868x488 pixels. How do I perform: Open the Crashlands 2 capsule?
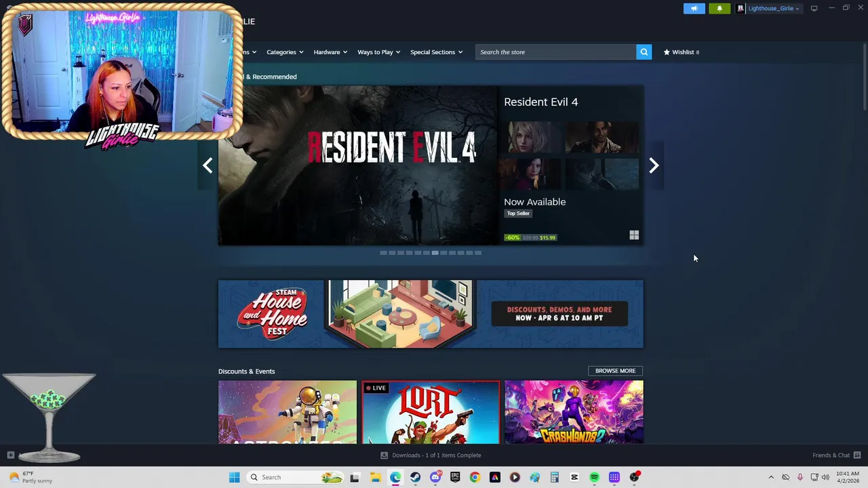pyautogui.click(x=574, y=412)
